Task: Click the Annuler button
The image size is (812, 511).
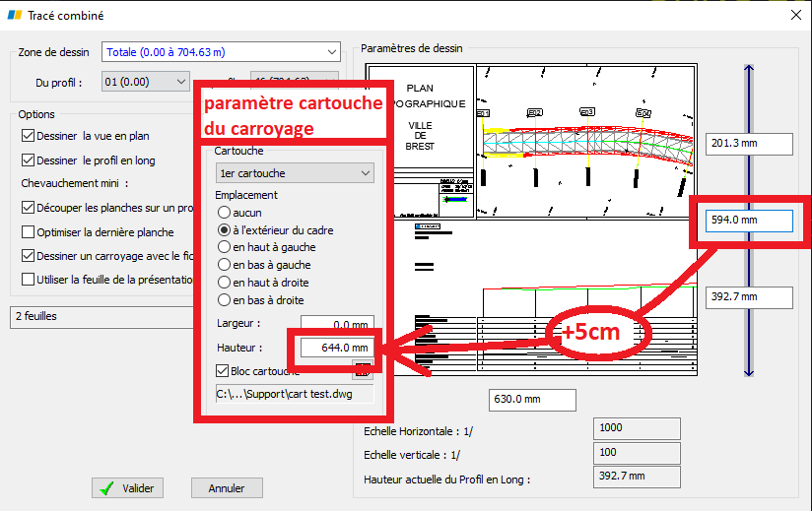Action: coord(227,488)
